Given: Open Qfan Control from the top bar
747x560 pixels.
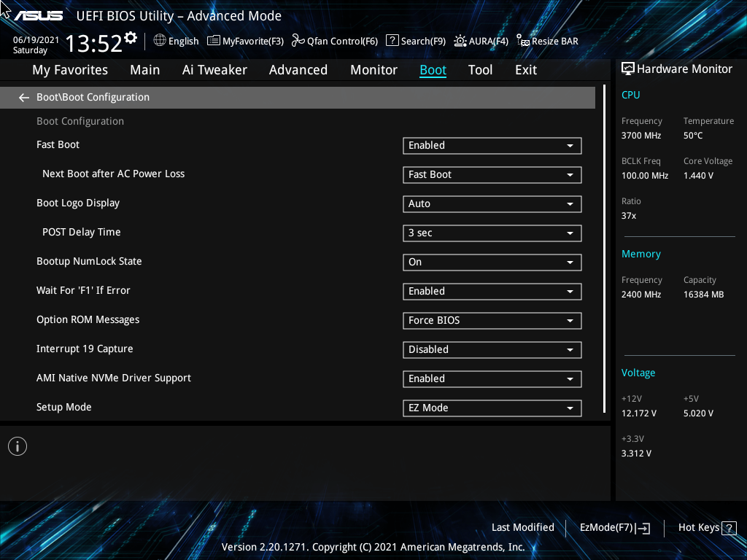Looking at the screenshot, I should point(334,41).
